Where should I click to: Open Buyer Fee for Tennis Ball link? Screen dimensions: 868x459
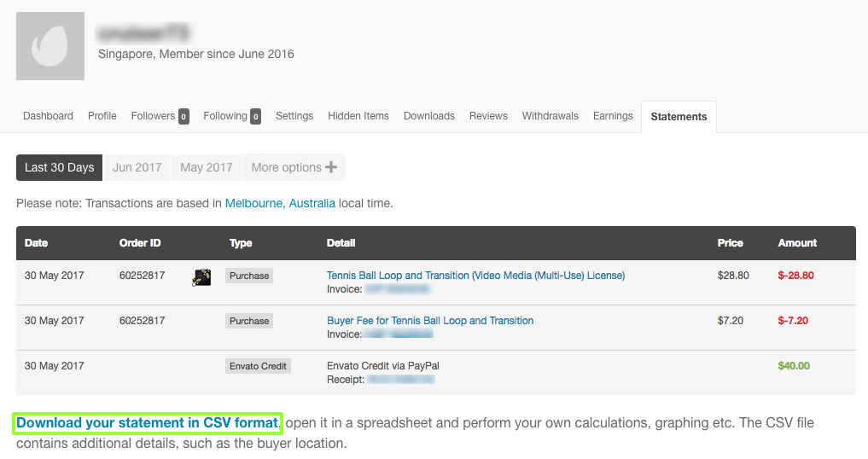pos(430,321)
